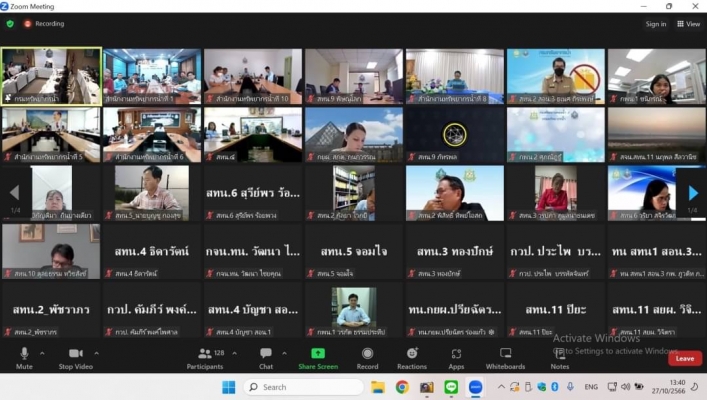This screenshot has width=707, height=400.
Task: Click the green encryption shield icon
Action: tap(10, 24)
